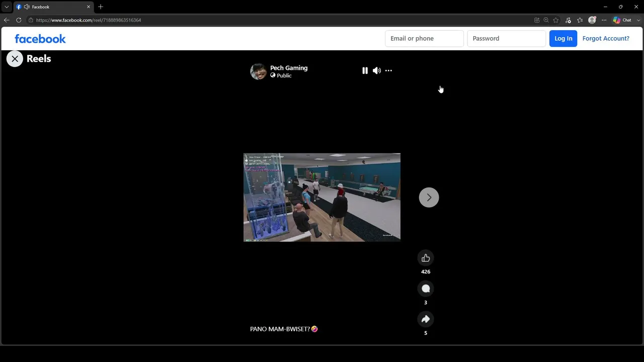Pause the playing reel
The height and width of the screenshot is (362, 644).
(365, 71)
